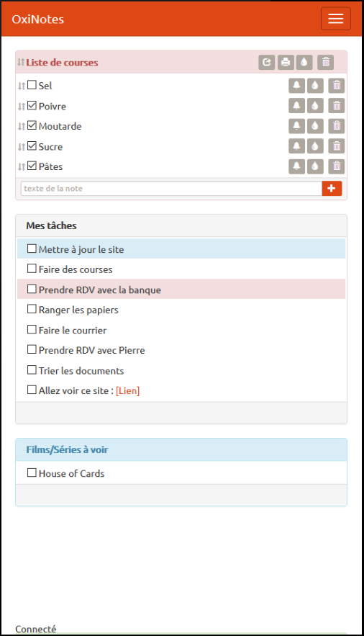Open the hamburger navigation menu
The height and width of the screenshot is (636, 364).
[x=336, y=19]
